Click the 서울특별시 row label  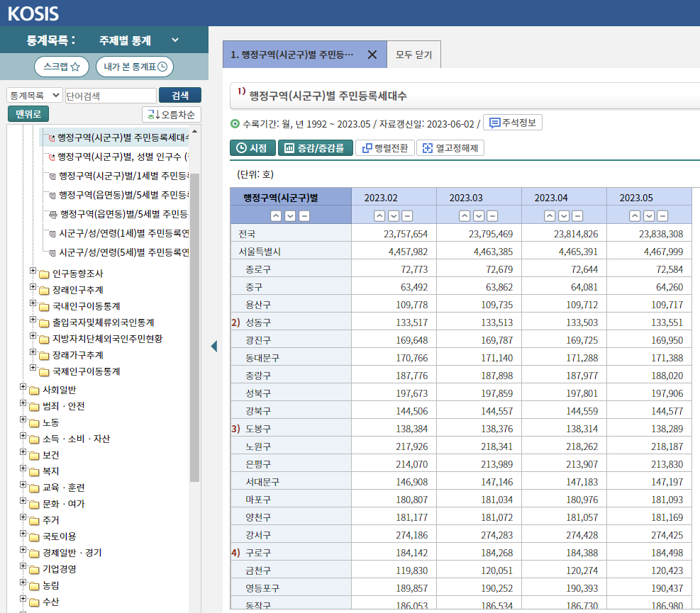pyautogui.click(x=260, y=252)
